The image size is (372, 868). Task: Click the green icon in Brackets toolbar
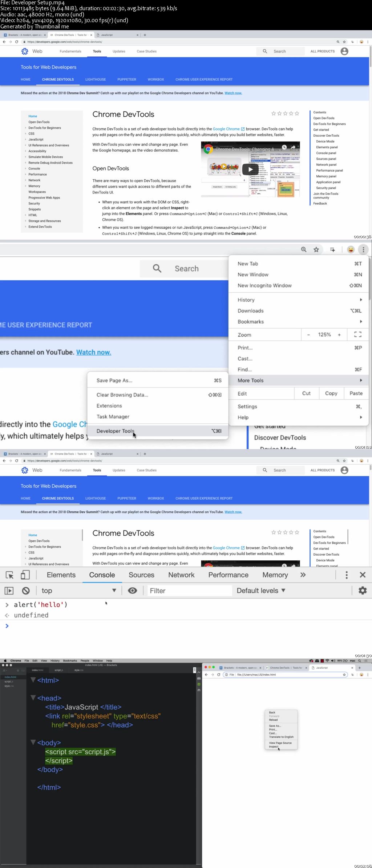coord(199,684)
